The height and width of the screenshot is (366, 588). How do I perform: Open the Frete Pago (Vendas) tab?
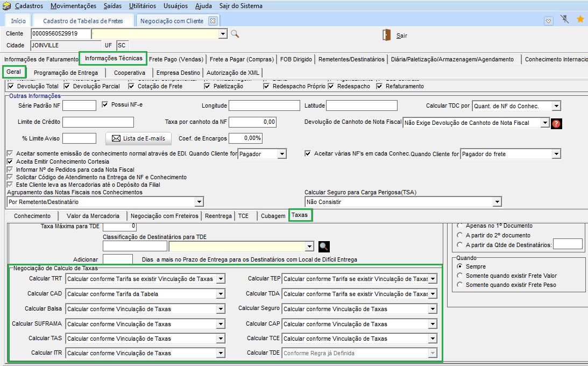pos(176,59)
